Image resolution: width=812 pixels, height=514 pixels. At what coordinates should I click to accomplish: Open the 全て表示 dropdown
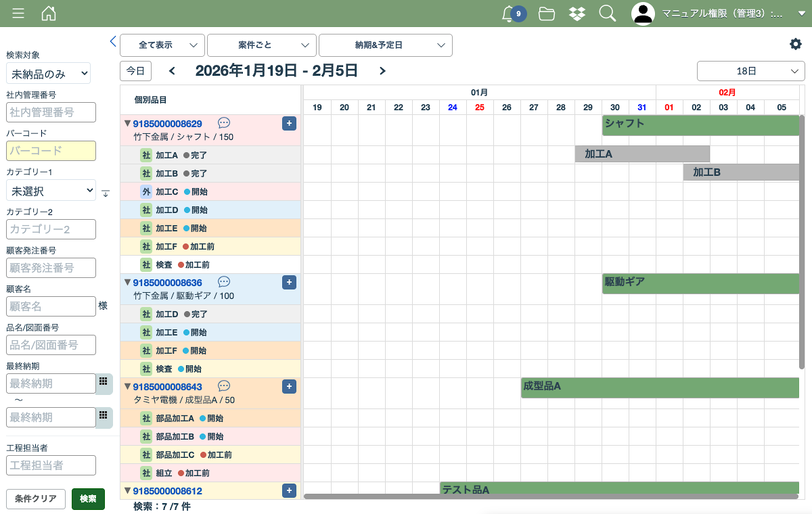pyautogui.click(x=162, y=45)
